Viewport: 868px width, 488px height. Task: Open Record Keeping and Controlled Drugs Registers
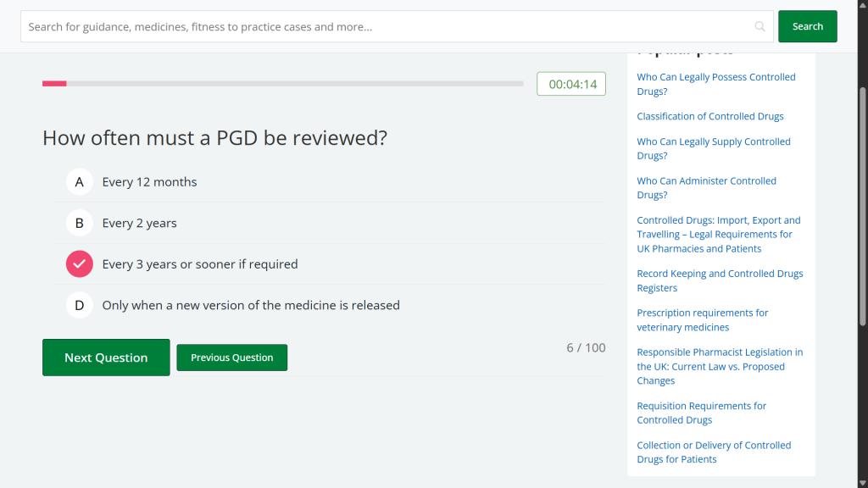(x=720, y=280)
